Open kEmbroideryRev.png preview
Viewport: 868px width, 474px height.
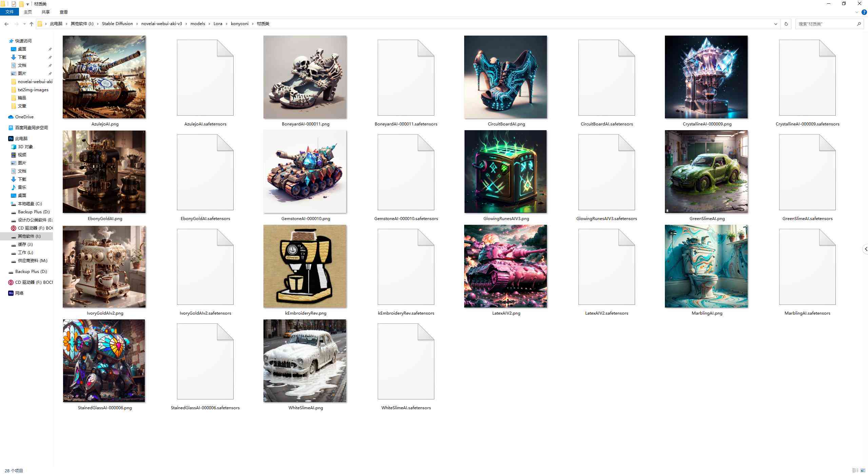[305, 266]
